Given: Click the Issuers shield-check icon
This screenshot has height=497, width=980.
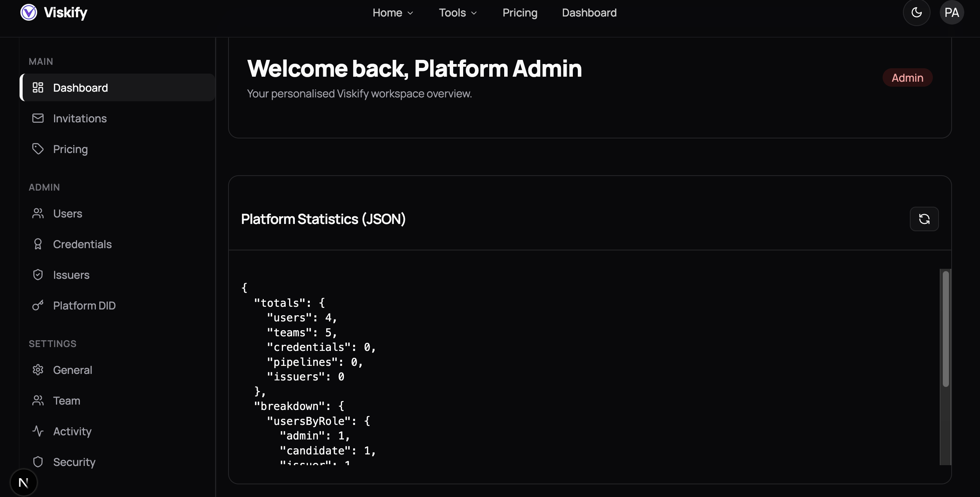Looking at the screenshot, I should pyautogui.click(x=38, y=275).
